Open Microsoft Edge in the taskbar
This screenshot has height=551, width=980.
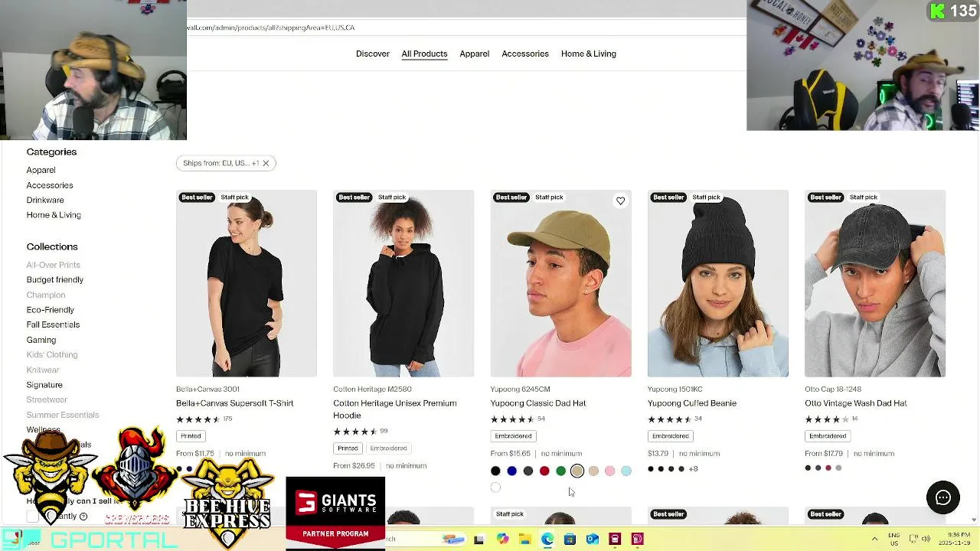[x=547, y=540]
